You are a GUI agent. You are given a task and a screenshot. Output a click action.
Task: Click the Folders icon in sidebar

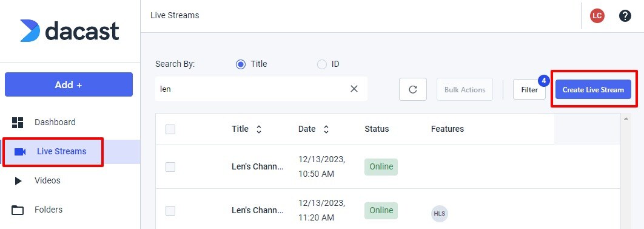pyautogui.click(x=18, y=210)
